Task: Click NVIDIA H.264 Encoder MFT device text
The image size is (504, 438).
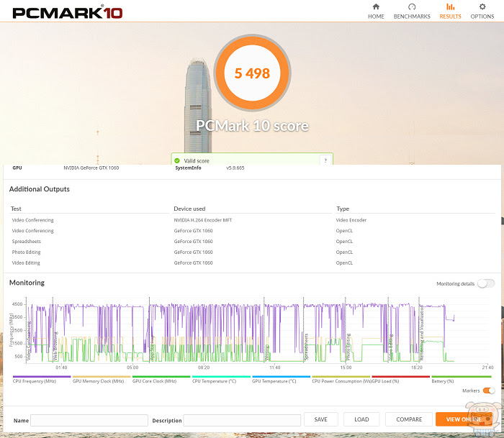Action: point(202,220)
